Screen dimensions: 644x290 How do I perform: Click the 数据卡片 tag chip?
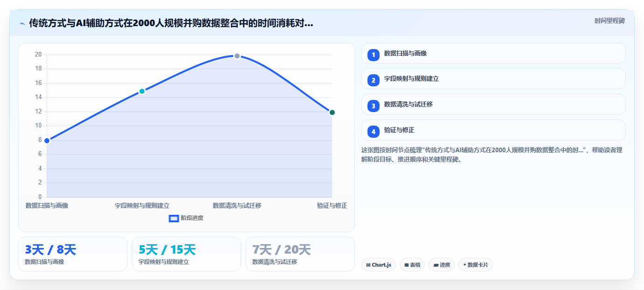pyautogui.click(x=476, y=265)
